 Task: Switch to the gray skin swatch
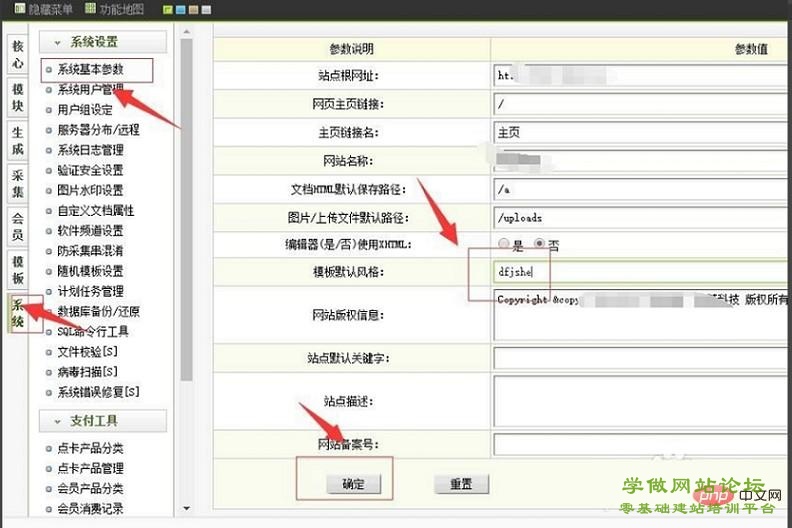(x=206, y=10)
